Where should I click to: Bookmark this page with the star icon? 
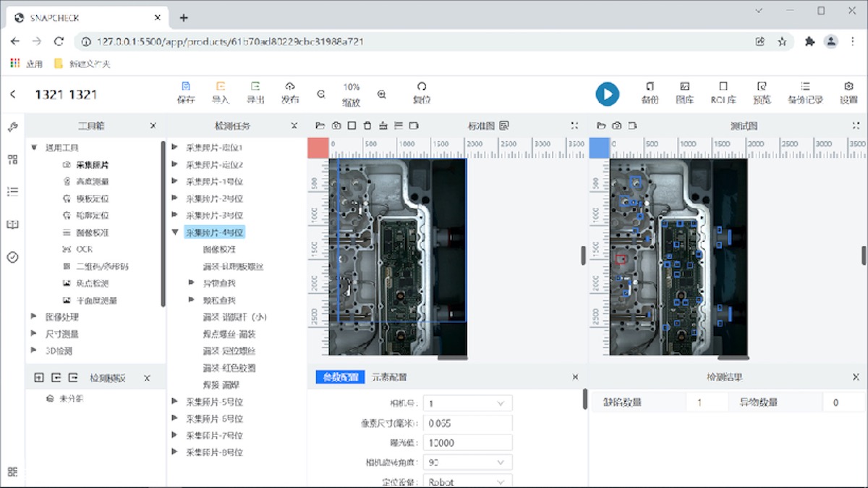782,41
